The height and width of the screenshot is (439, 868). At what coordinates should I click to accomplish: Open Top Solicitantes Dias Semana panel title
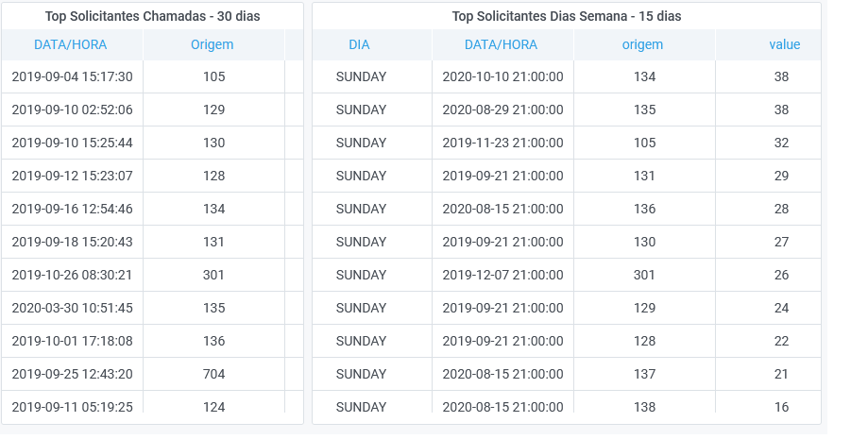click(567, 16)
